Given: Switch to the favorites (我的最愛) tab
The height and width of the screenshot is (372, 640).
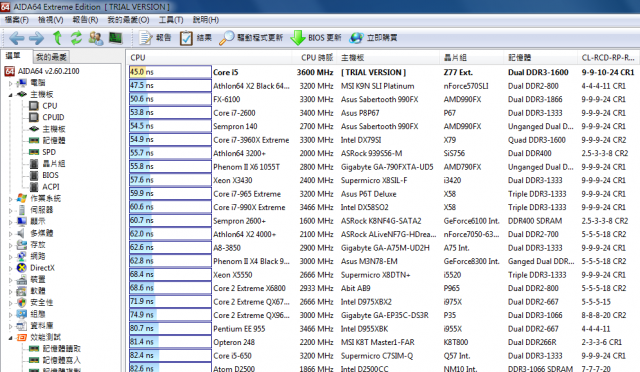Looking at the screenshot, I should pyautogui.click(x=51, y=56).
